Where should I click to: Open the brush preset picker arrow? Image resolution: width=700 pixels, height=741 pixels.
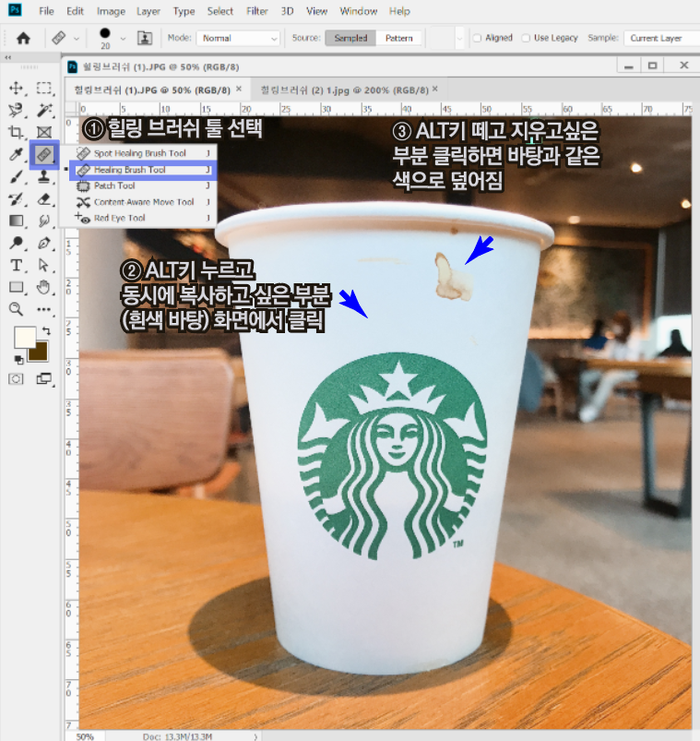[124, 38]
